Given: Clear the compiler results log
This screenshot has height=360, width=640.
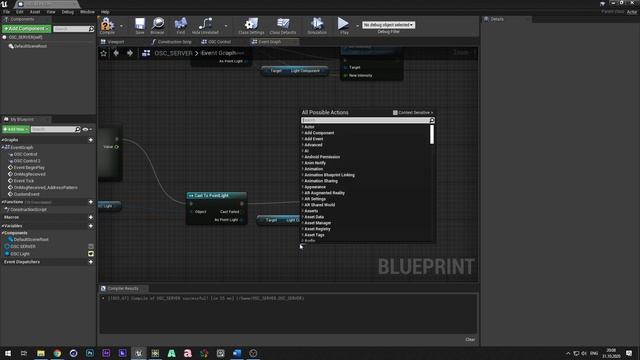Looking at the screenshot, I should [x=470, y=340].
